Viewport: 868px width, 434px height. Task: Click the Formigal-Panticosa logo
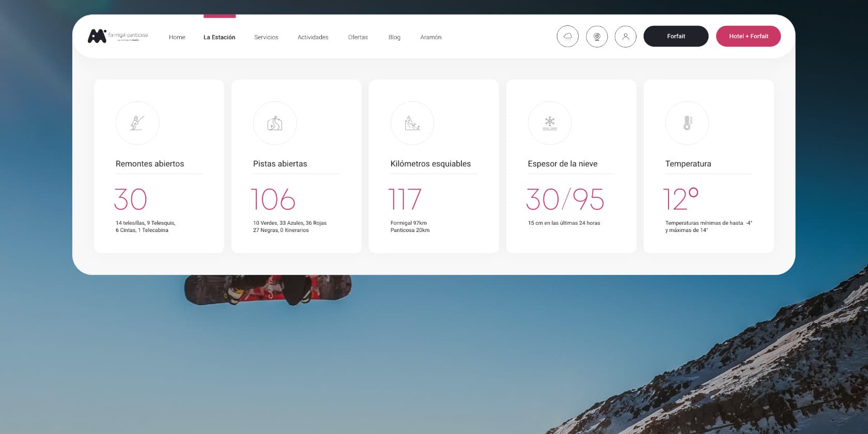[118, 36]
